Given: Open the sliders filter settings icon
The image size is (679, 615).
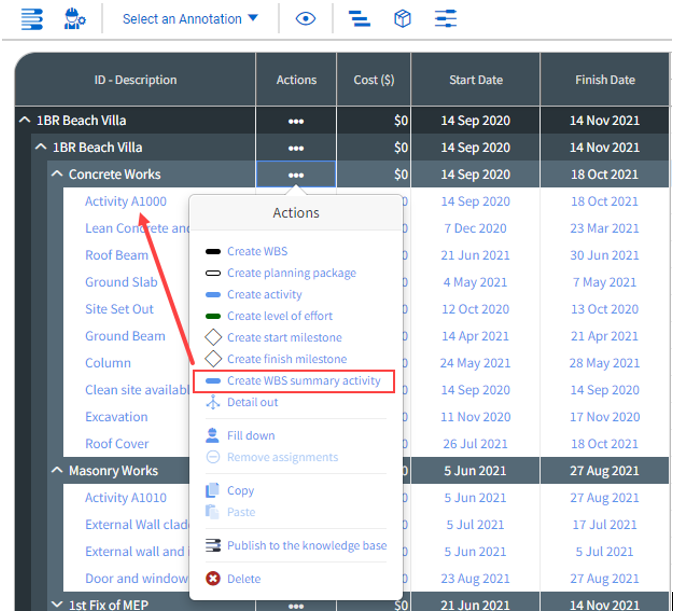Looking at the screenshot, I should 446,19.
